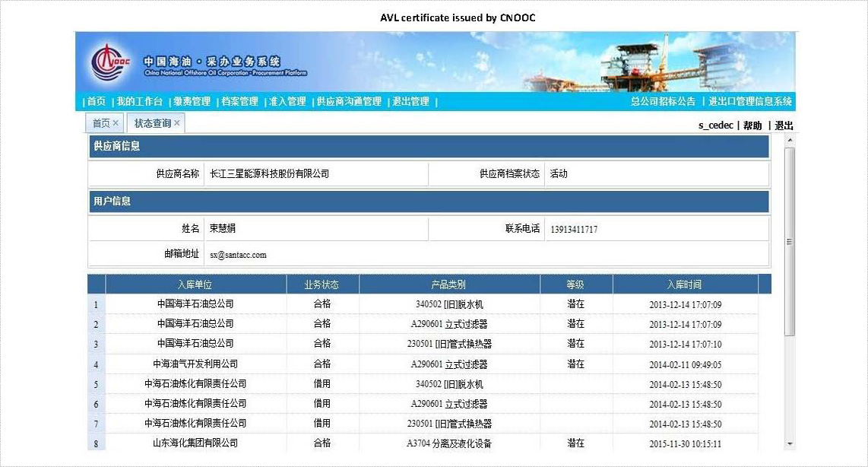Click 合格 status in row 8
The height and width of the screenshot is (467, 868).
click(322, 443)
